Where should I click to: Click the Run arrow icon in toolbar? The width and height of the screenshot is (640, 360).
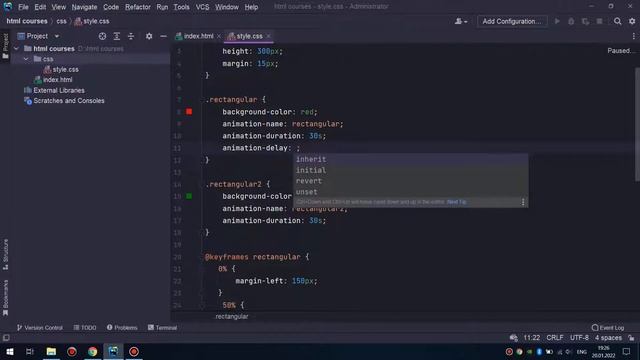(x=557, y=21)
